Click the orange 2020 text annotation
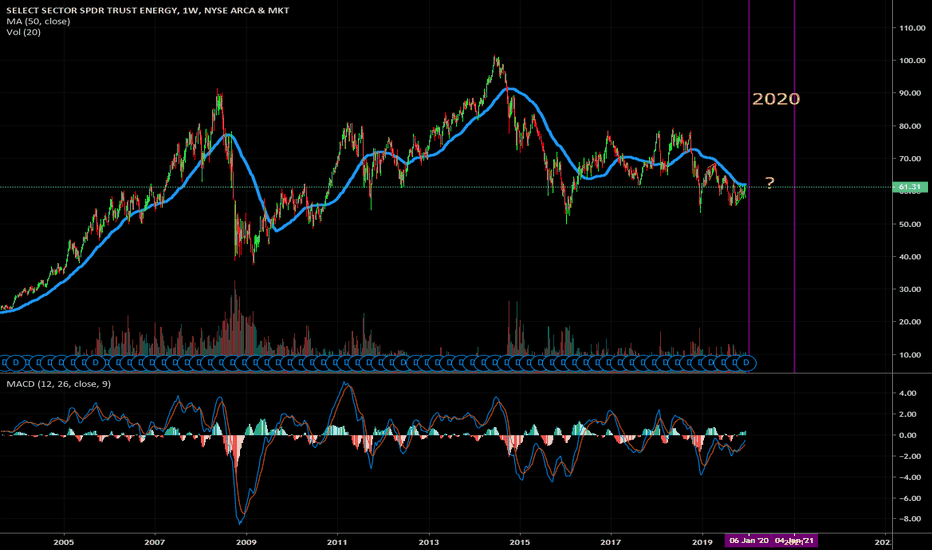 coord(776,99)
